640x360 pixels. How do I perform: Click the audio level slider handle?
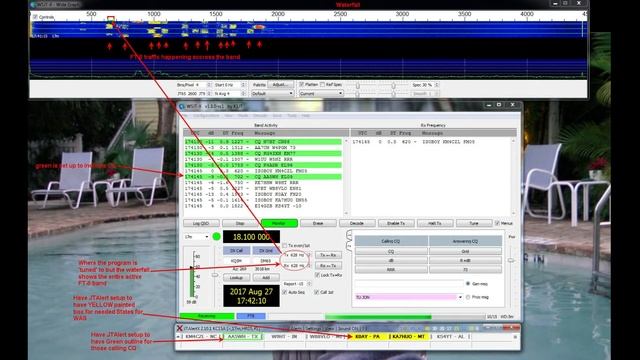pyautogui.click(x=215, y=275)
